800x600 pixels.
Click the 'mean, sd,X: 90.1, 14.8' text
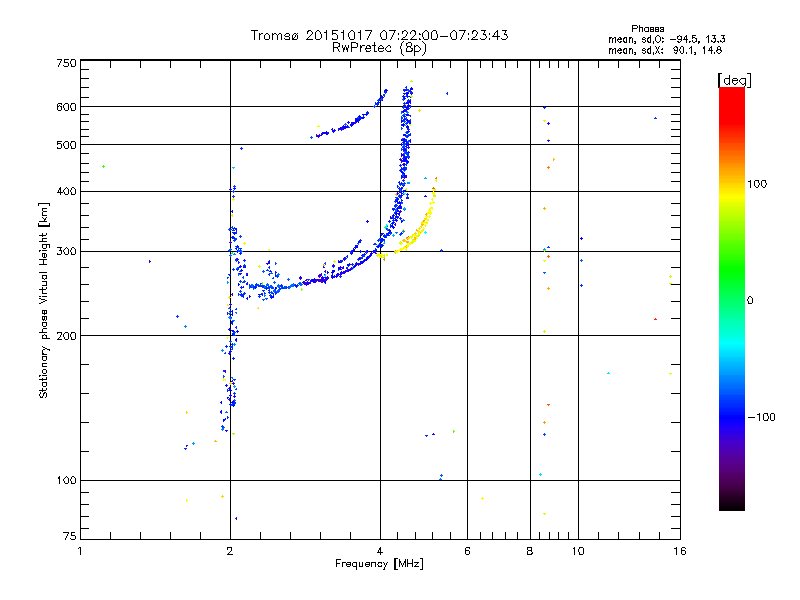(665, 50)
